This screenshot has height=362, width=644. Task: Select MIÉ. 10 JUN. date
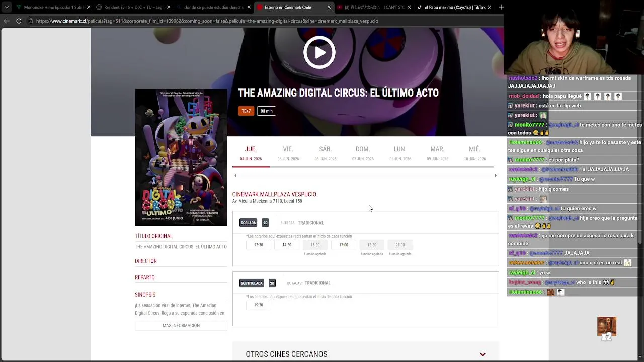[474, 154]
